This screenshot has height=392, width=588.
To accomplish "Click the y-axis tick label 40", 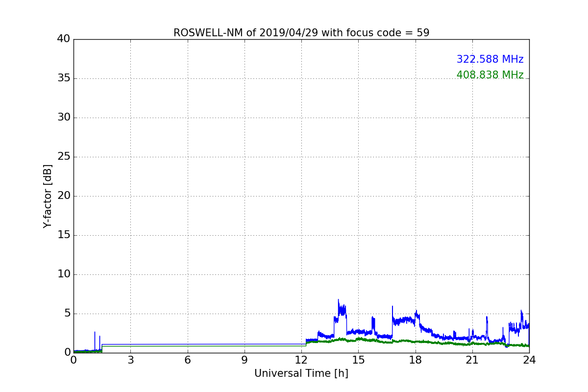I will pos(64,39).
